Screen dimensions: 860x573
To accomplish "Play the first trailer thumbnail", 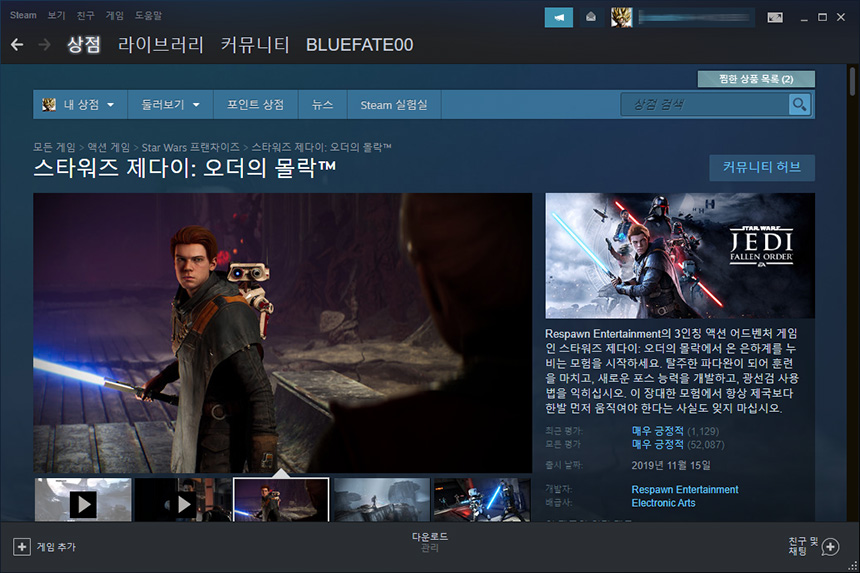I will tap(83, 500).
